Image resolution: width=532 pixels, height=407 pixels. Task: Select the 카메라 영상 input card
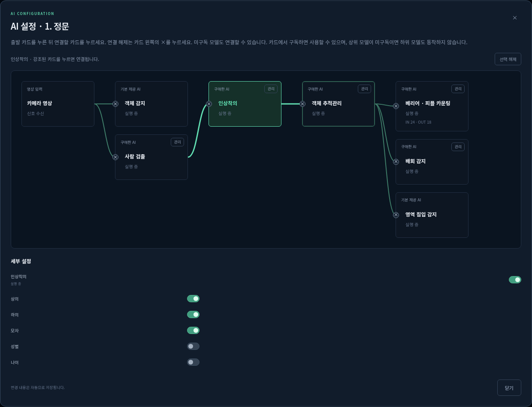click(58, 104)
